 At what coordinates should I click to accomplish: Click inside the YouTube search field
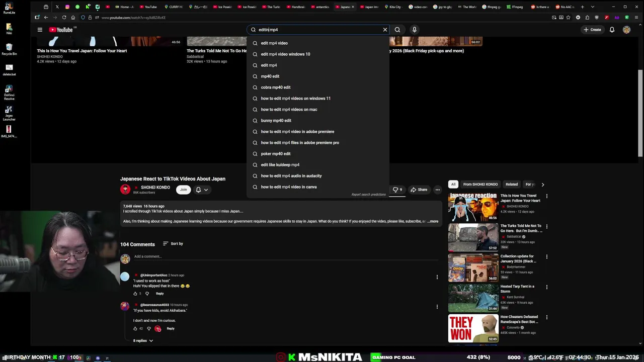pos(318,30)
